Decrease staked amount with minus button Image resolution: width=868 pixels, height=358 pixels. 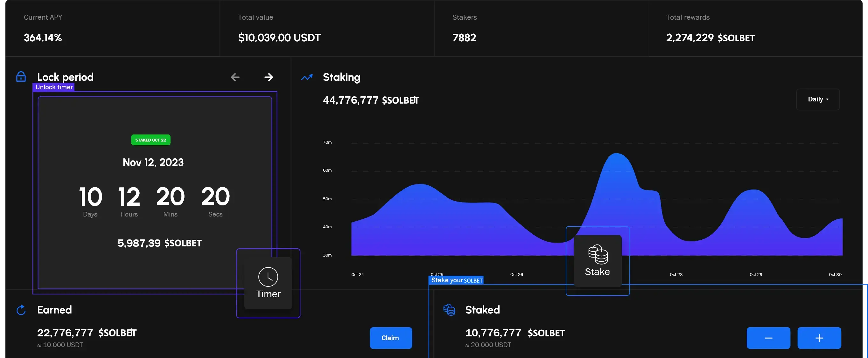pyautogui.click(x=768, y=338)
